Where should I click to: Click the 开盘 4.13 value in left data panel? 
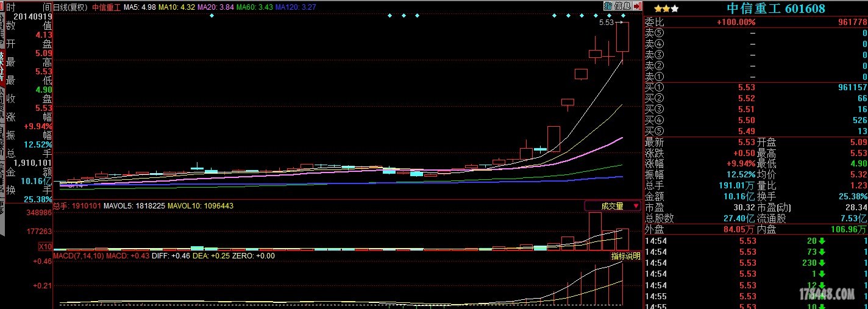coord(43,35)
